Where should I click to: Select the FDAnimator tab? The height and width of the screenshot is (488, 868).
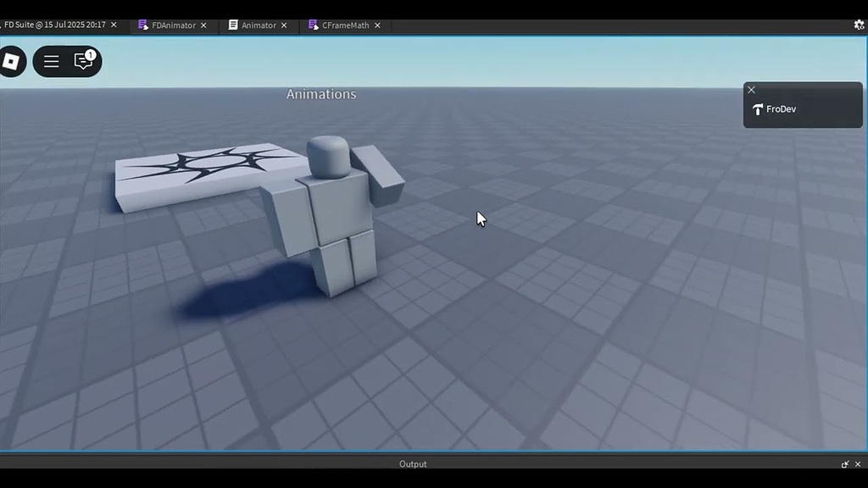pyautogui.click(x=173, y=25)
